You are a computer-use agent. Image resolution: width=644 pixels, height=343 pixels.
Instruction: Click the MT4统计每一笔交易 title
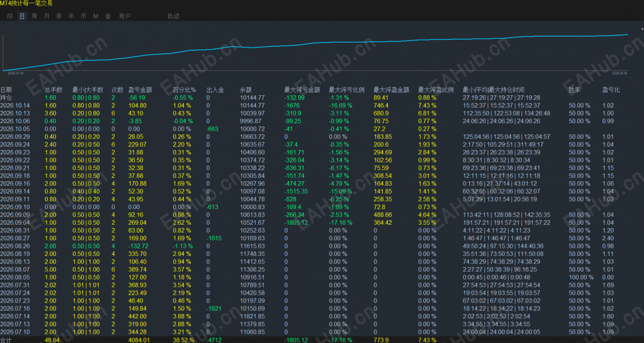click(26, 3)
